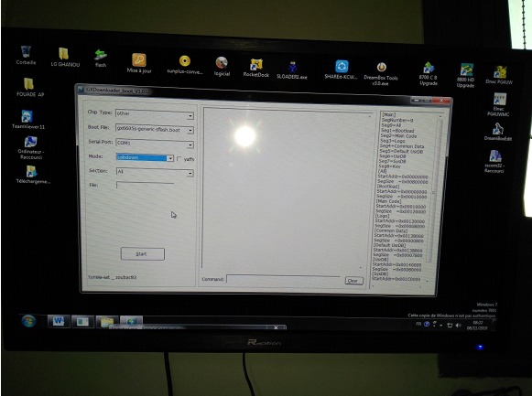532x396 pixels.
Task: Open the Mode dropdown arrow
Action: point(170,158)
